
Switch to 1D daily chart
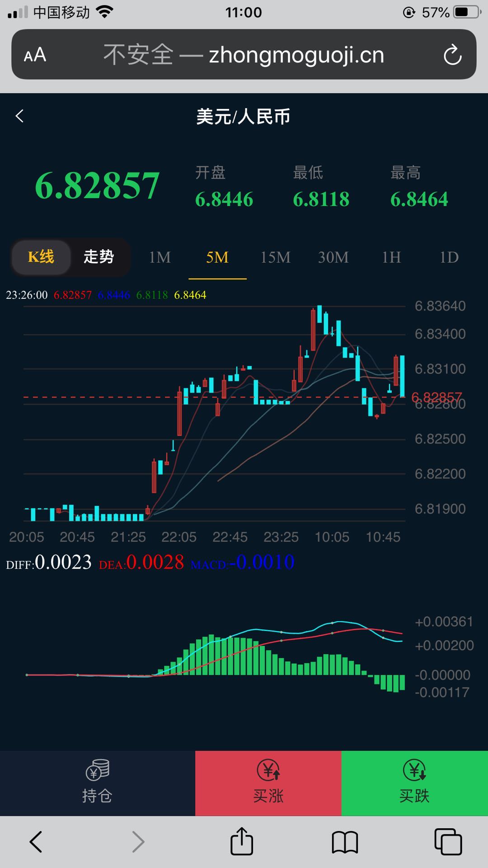449,257
